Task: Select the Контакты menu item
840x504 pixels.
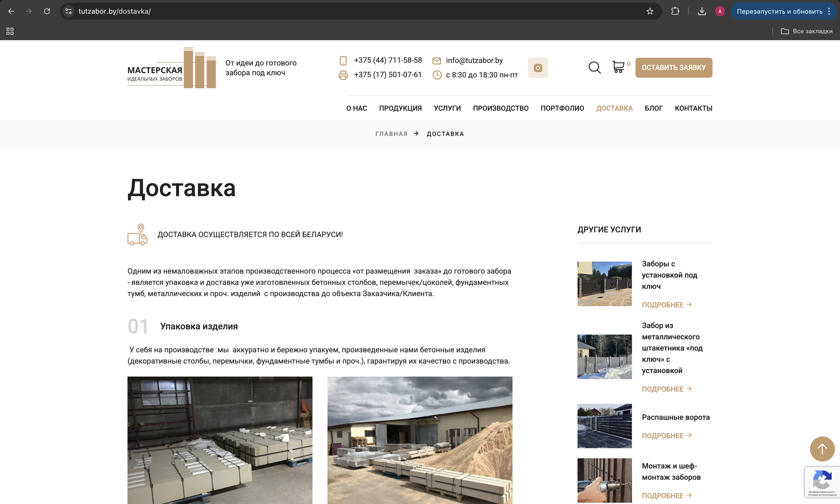Action: click(693, 108)
